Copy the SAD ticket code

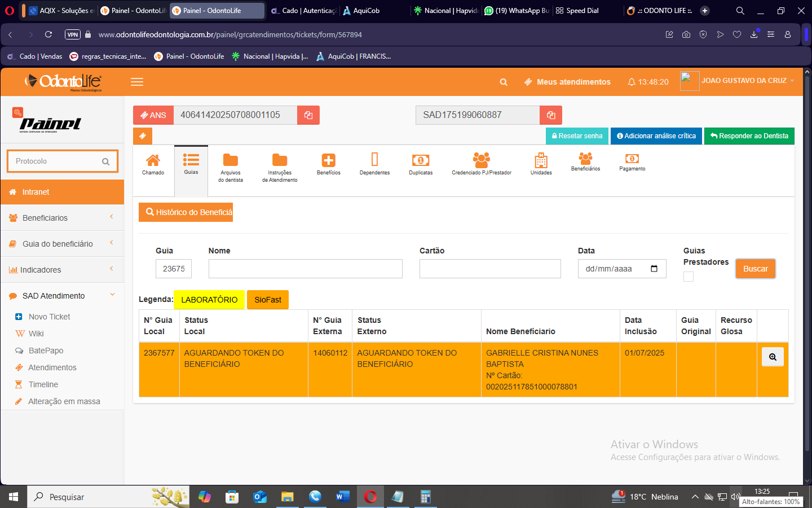550,115
